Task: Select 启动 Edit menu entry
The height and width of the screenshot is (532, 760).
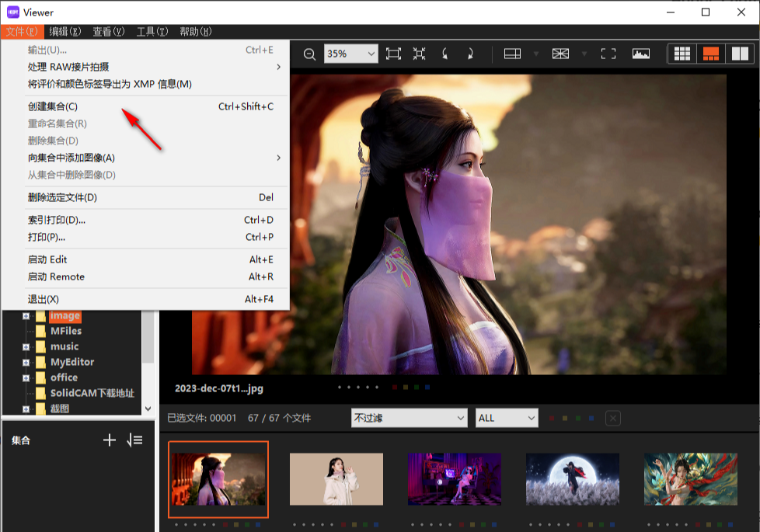Action: (x=47, y=259)
